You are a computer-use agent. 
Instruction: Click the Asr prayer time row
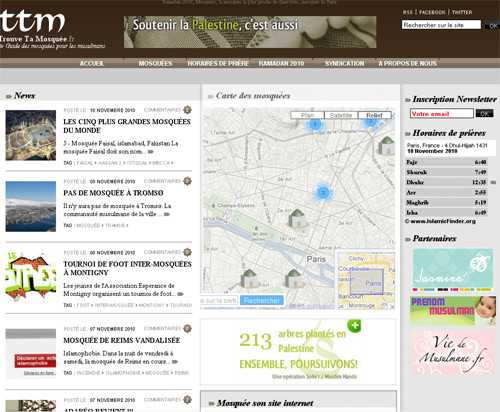(447, 192)
